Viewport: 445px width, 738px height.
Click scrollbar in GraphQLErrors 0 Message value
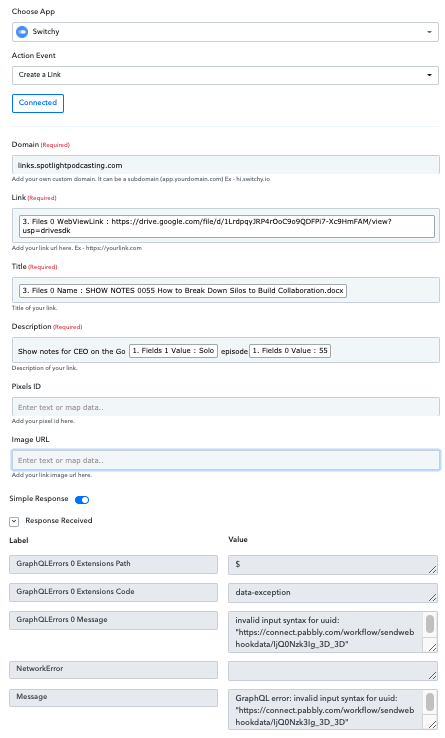(430, 625)
